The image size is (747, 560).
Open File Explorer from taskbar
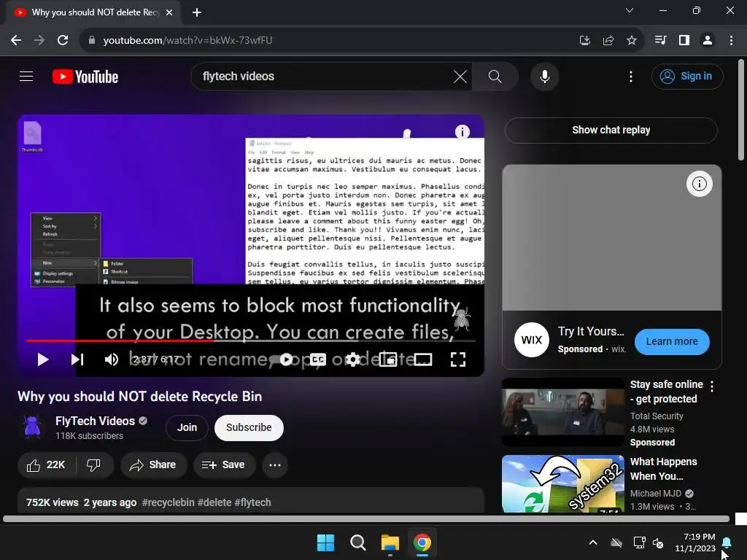390,542
